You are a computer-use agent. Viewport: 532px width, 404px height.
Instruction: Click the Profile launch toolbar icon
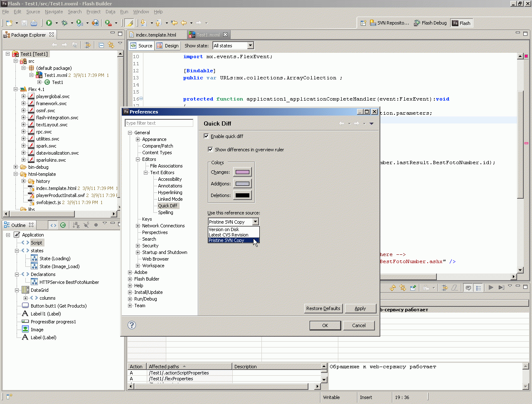click(79, 23)
